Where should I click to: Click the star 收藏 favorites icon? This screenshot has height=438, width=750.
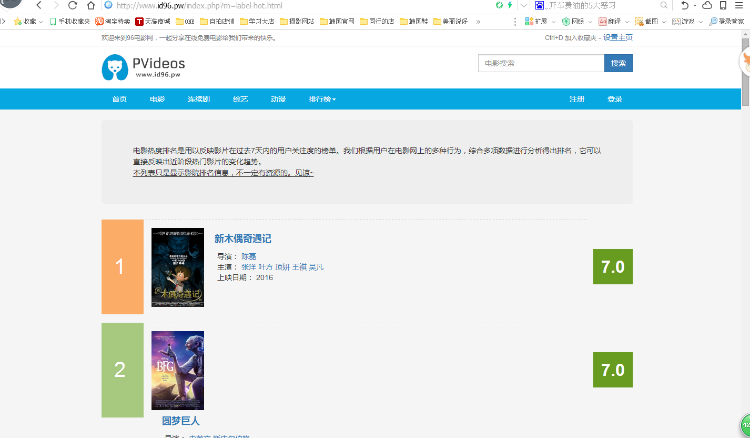pos(18,22)
